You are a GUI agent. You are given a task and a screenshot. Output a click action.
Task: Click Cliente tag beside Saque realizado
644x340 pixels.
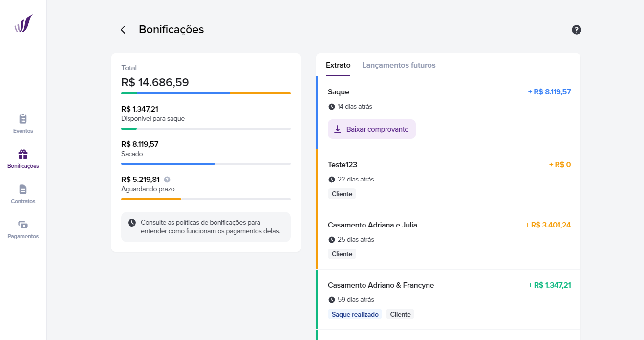point(400,314)
